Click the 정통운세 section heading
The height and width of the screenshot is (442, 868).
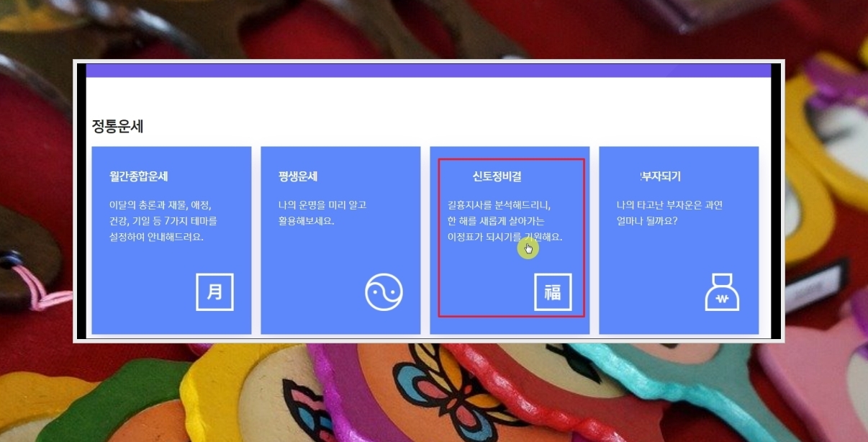(x=118, y=127)
